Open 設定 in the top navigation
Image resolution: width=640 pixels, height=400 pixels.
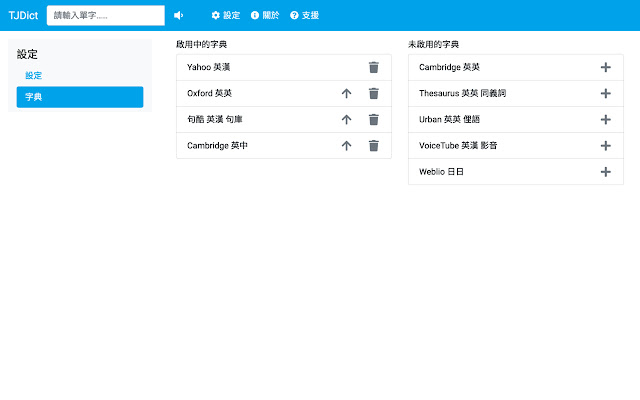point(226,15)
